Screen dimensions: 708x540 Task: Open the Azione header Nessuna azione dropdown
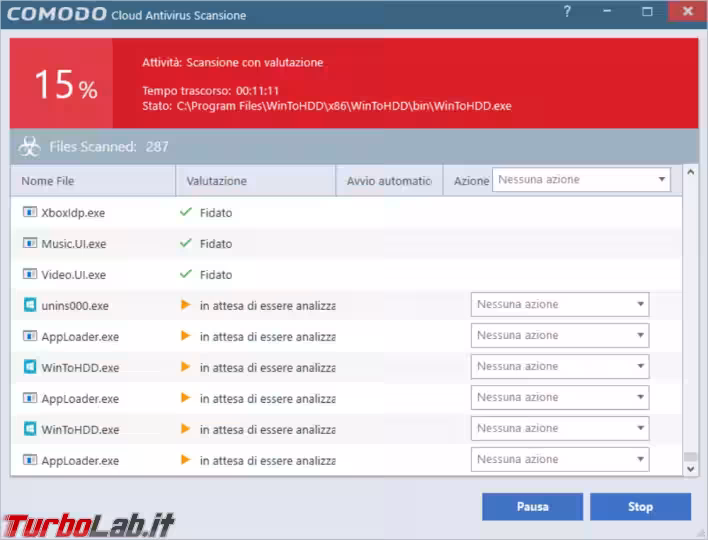point(581,180)
